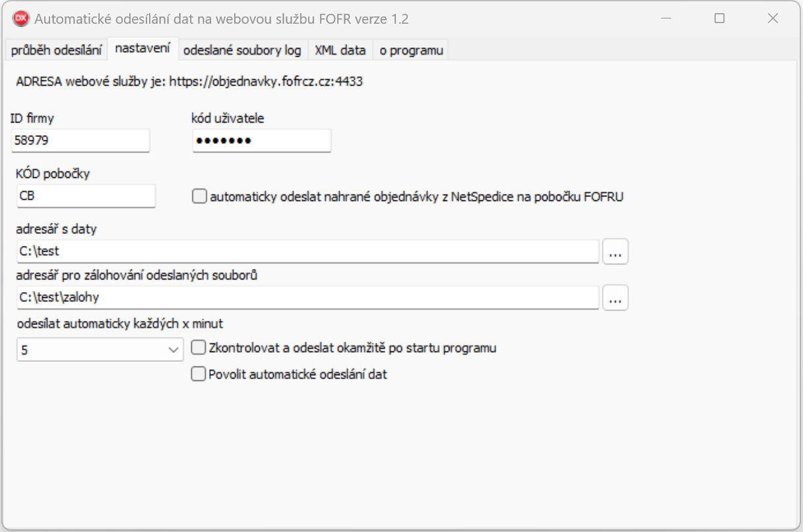This screenshot has height=532, width=803.
Task: Click the red DX application icon in title bar
Action: tap(21, 19)
